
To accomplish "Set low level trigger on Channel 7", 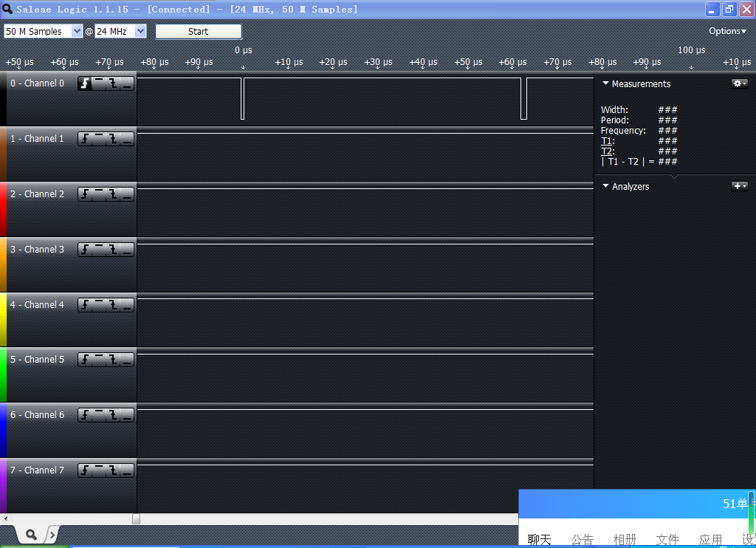I will 127,470.
